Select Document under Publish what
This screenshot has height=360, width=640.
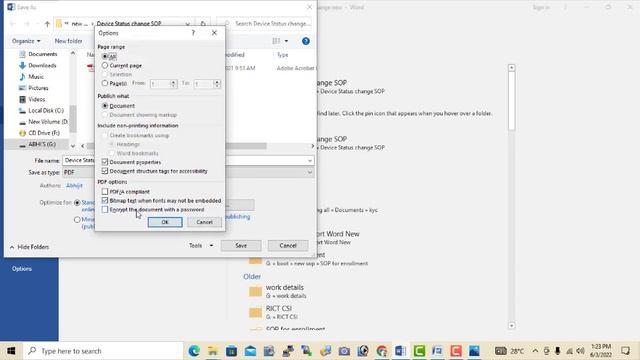click(105, 106)
